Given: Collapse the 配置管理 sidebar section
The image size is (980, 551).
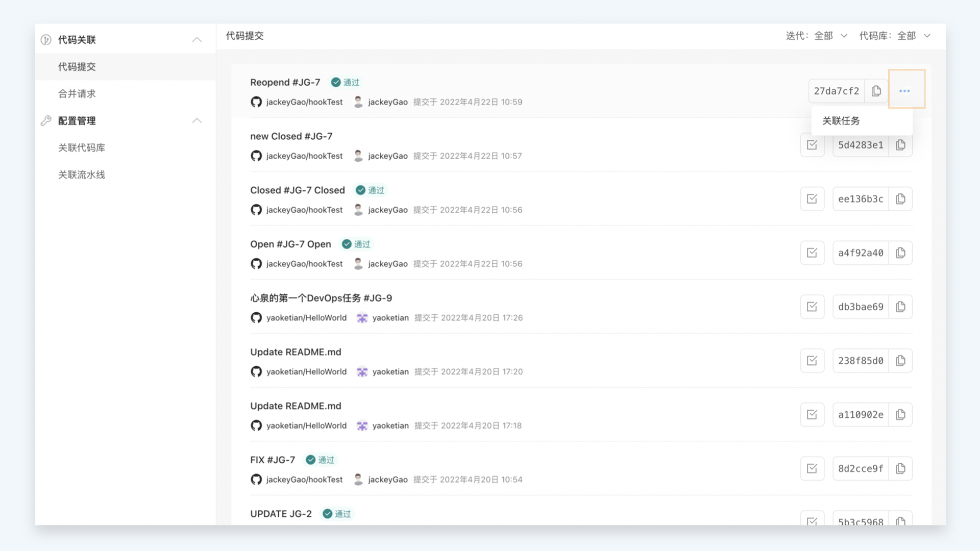Looking at the screenshot, I should click(x=197, y=121).
